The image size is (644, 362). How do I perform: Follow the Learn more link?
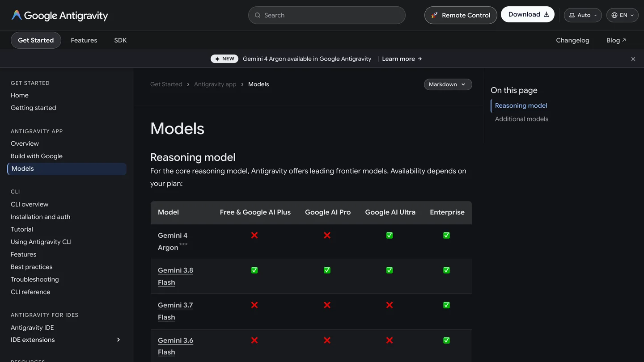[x=402, y=59]
